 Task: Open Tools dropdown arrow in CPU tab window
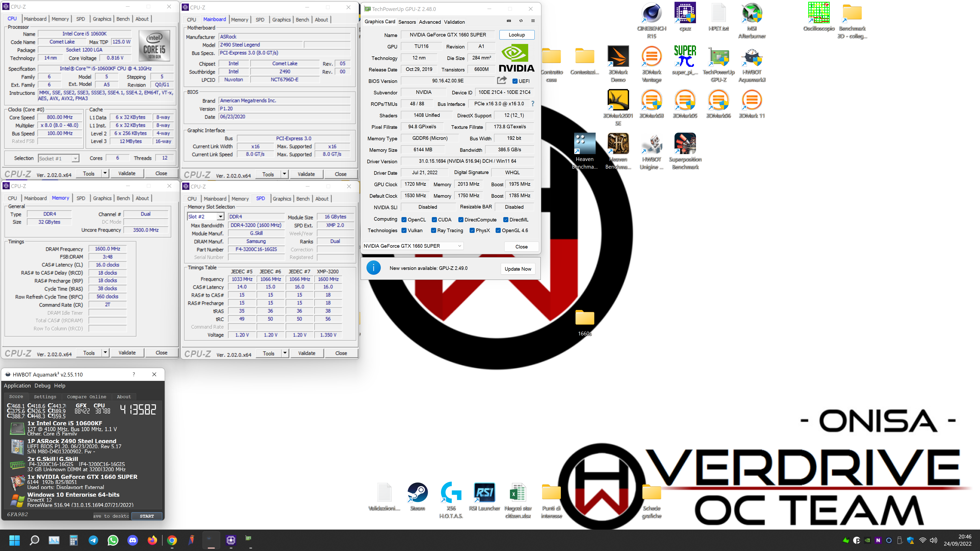105,173
